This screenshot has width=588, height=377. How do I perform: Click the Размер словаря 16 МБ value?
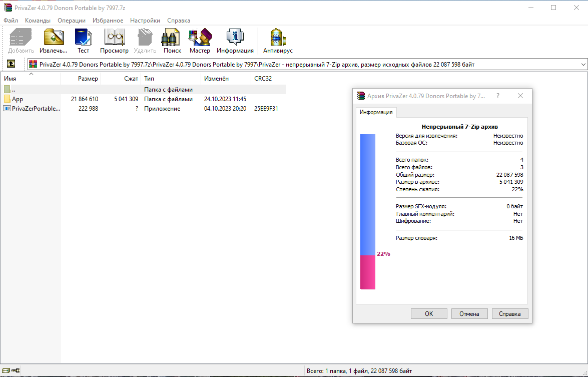pyautogui.click(x=516, y=238)
